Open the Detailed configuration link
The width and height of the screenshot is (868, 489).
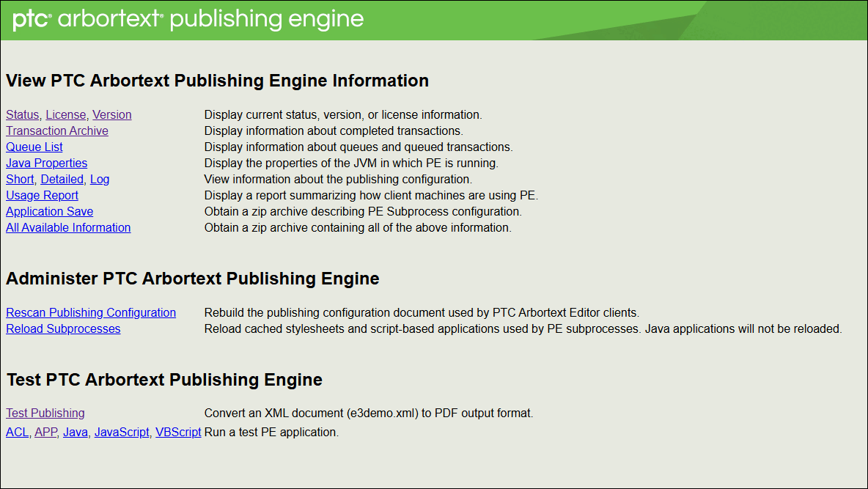click(x=62, y=179)
